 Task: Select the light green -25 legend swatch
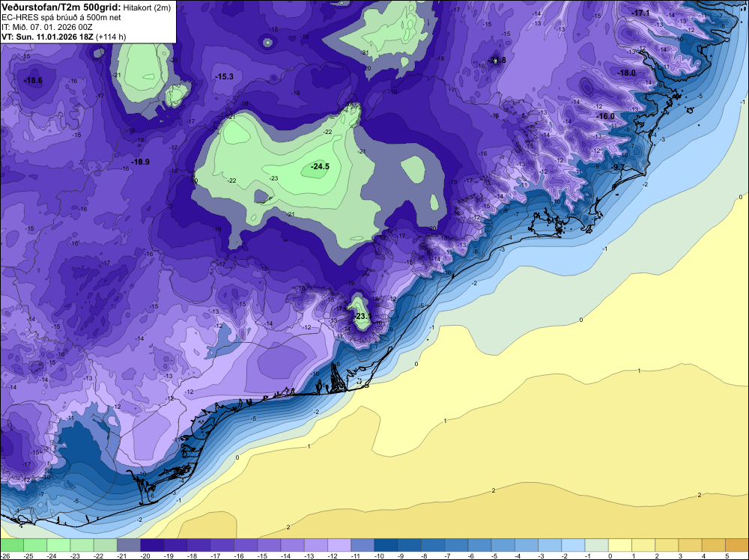[35, 545]
